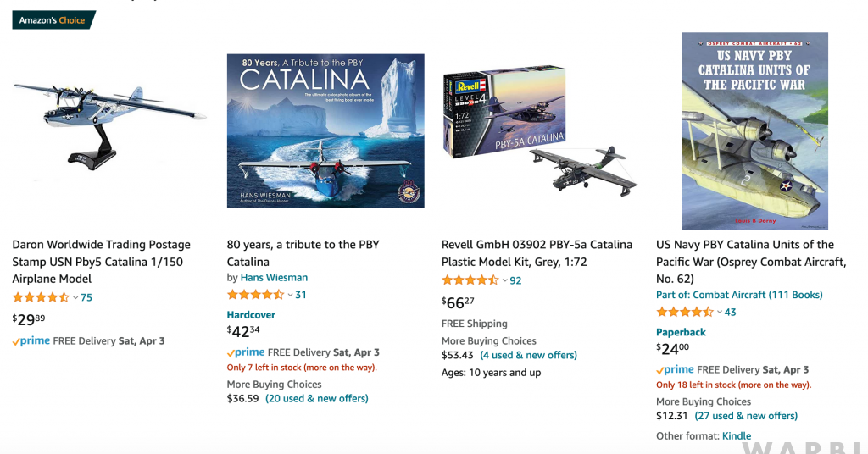Open US Navy PBY Catalina Units cover
868x454 pixels.
click(743, 130)
